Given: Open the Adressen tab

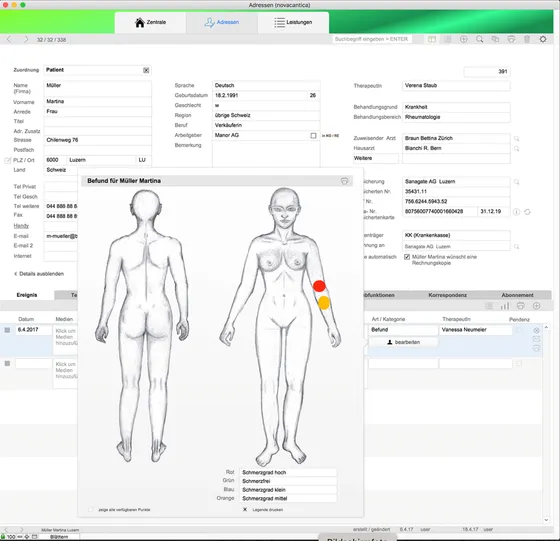Looking at the screenshot, I should [x=222, y=22].
